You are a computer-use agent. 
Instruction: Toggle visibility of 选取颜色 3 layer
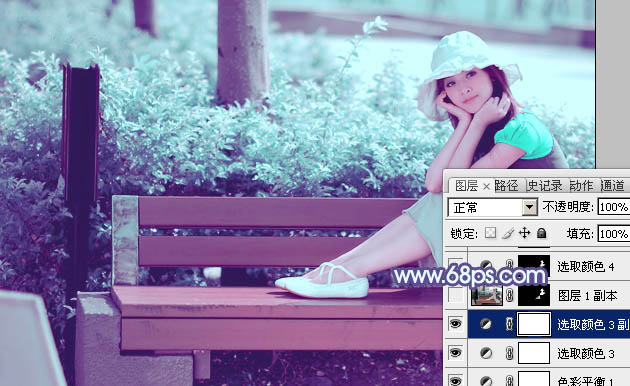455,353
